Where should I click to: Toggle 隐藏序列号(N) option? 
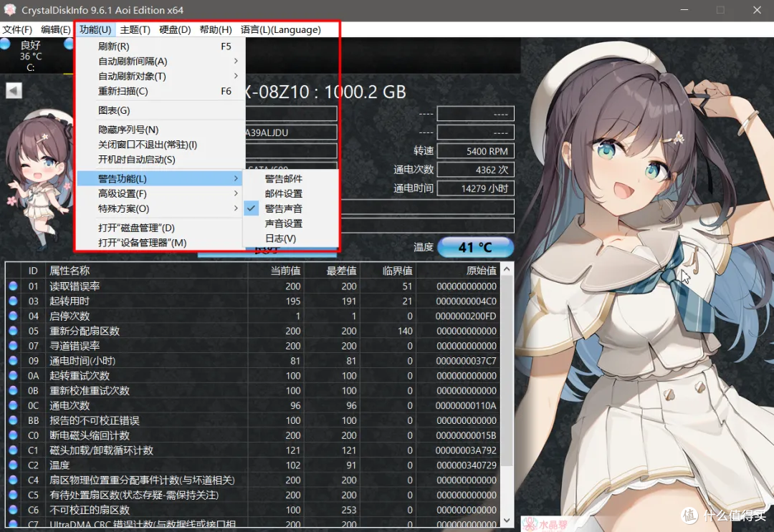point(161,130)
